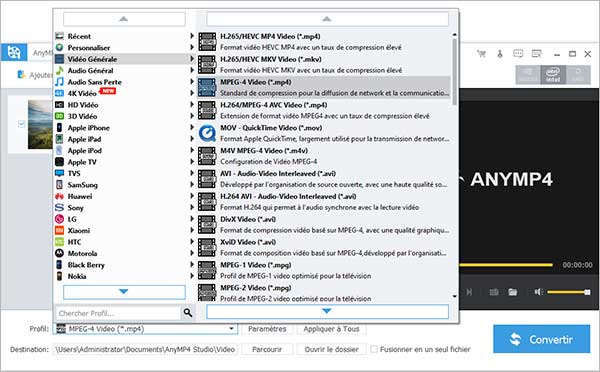Image resolution: width=600 pixels, height=372 pixels.
Task: Select the Motorola brand icon
Action: (x=59, y=253)
